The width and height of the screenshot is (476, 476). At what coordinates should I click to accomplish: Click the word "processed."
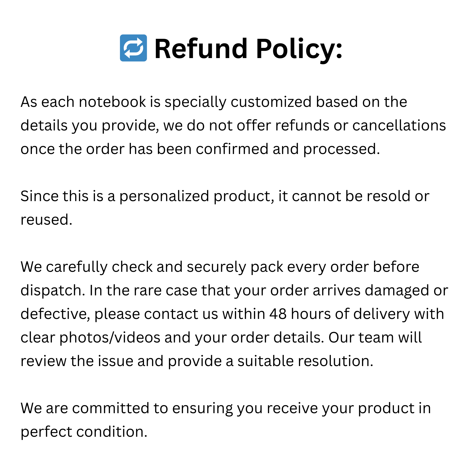[x=342, y=149]
